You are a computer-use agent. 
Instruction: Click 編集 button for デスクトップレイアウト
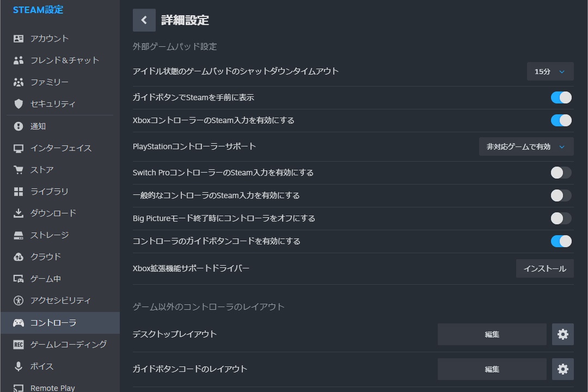coord(492,334)
